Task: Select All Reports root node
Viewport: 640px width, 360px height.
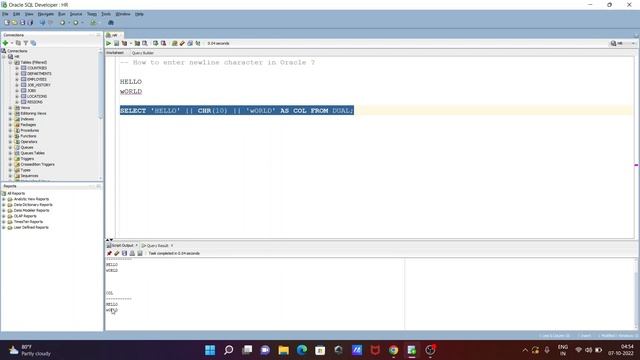Action: [x=16, y=193]
